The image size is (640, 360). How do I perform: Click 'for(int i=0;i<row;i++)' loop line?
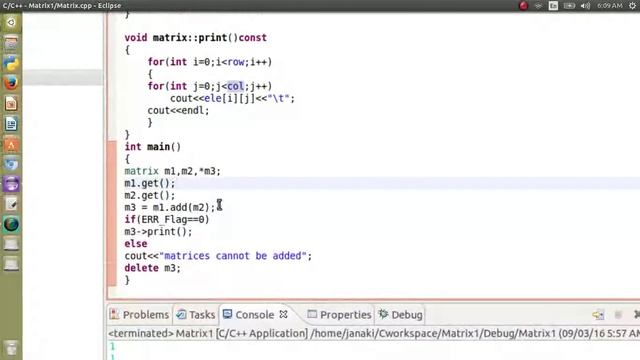click(x=209, y=62)
